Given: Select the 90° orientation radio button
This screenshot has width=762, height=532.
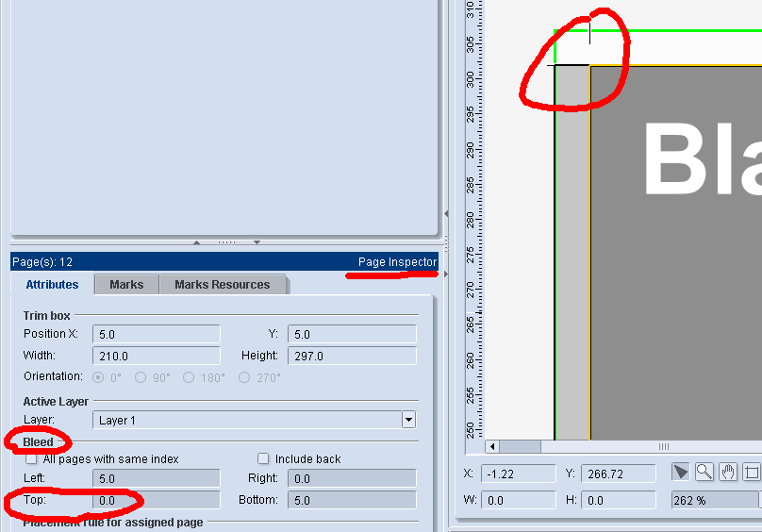Looking at the screenshot, I should [141, 377].
